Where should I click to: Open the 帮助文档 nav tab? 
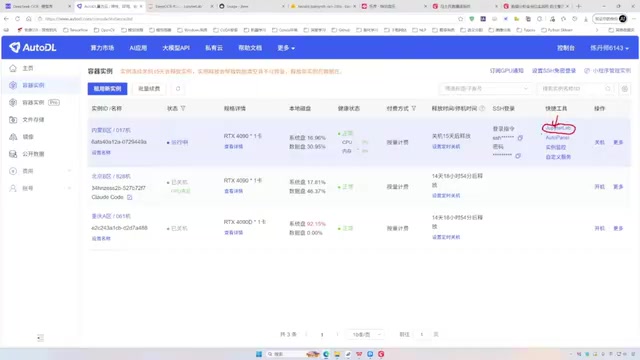pos(250,48)
